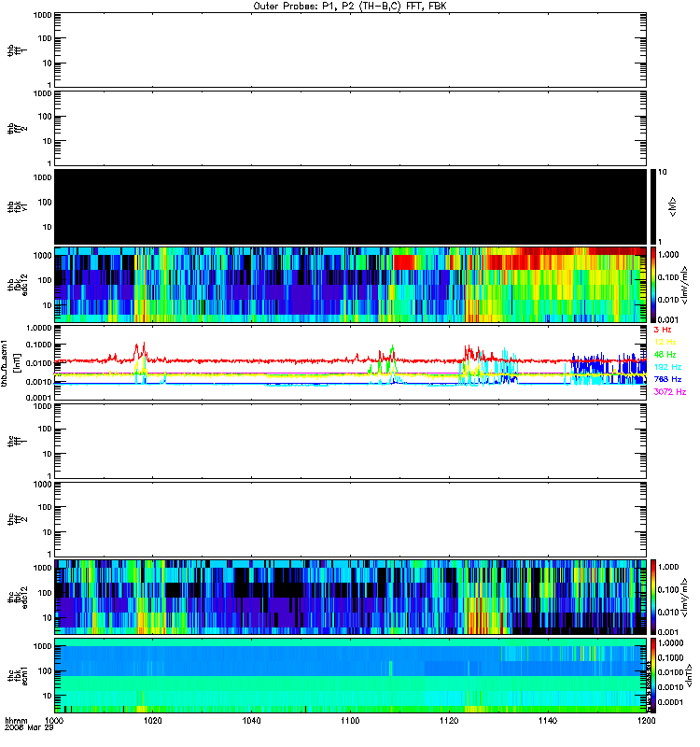Select the magenta "3072 Hz" legend entry
The height and width of the screenshot is (747, 700).
(x=670, y=391)
